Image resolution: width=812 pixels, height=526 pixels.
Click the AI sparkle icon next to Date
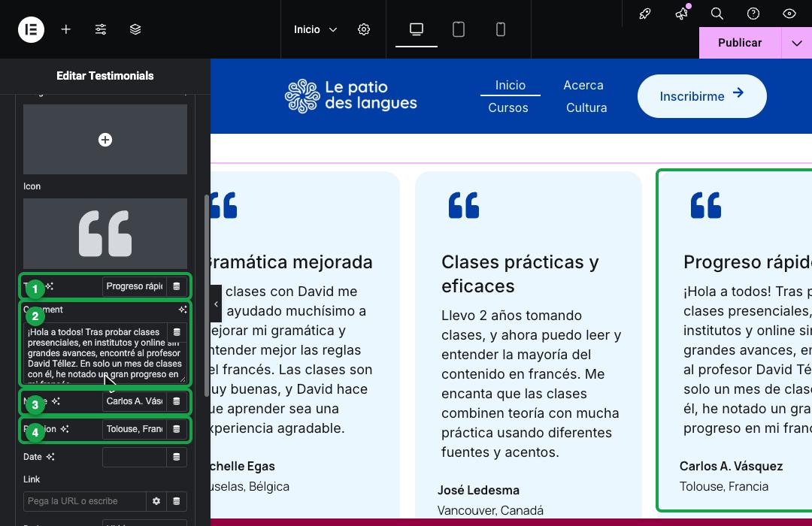tap(50, 457)
